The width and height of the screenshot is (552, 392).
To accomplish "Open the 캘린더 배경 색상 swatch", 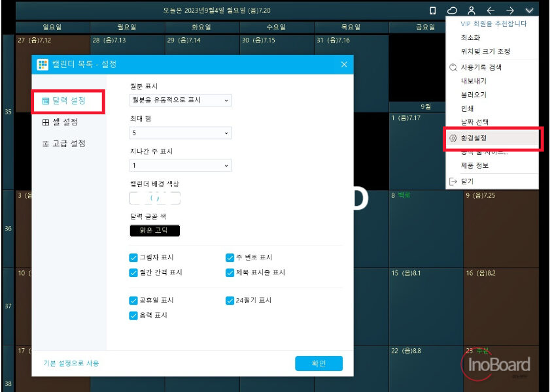I will pyautogui.click(x=154, y=198).
